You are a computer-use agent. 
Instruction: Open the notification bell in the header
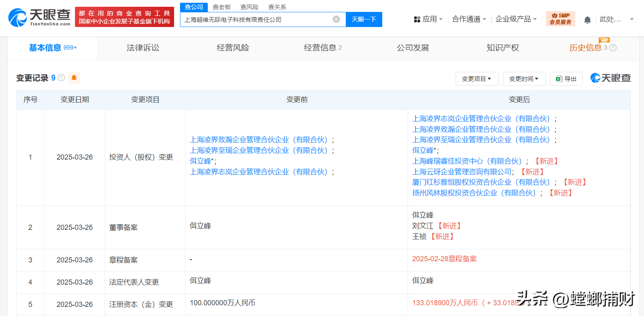pyautogui.click(x=587, y=19)
